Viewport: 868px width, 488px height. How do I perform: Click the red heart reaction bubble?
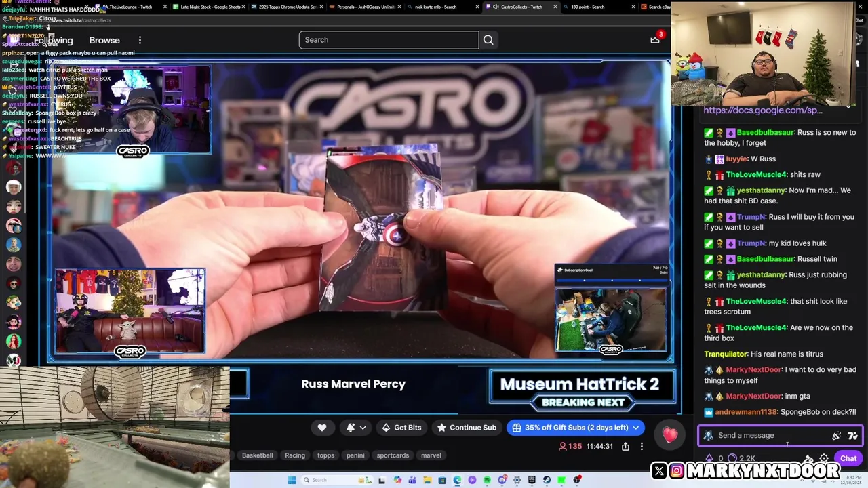coord(670,434)
